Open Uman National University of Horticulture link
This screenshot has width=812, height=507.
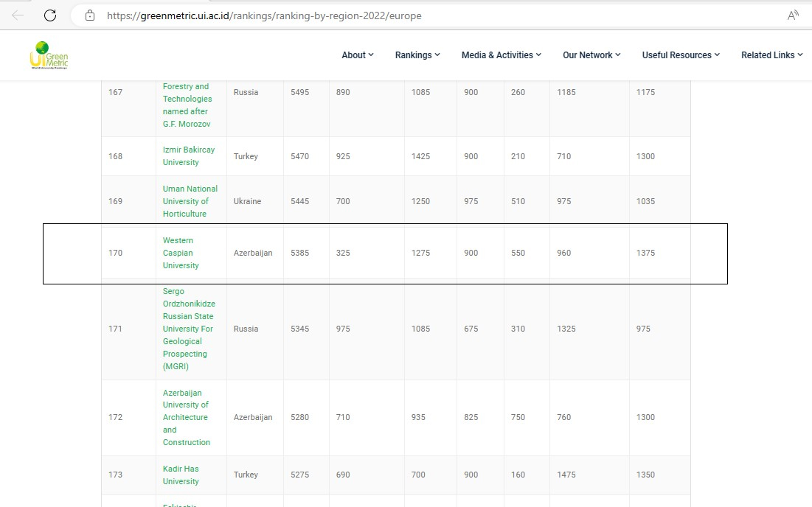point(190,201)
